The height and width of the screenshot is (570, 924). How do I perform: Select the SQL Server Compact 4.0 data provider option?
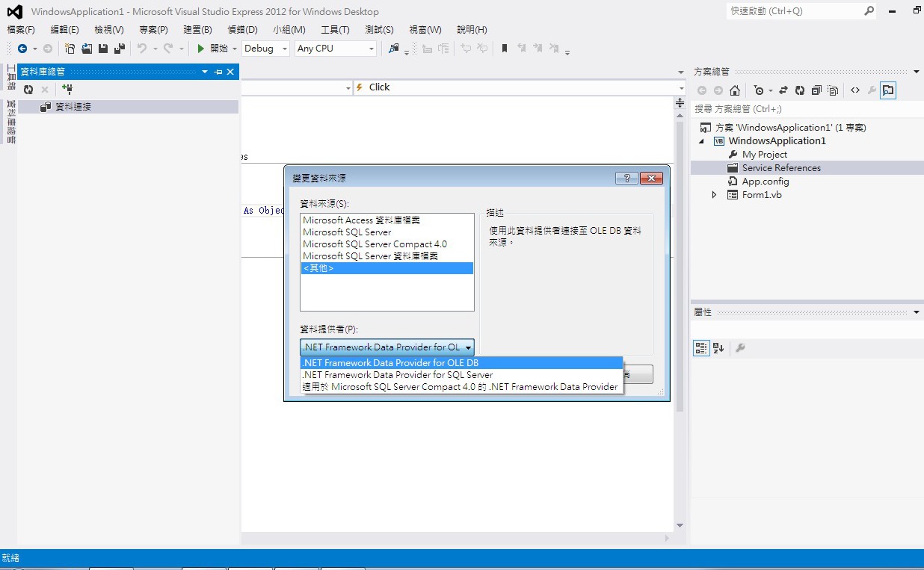click(x=461, y=387)
